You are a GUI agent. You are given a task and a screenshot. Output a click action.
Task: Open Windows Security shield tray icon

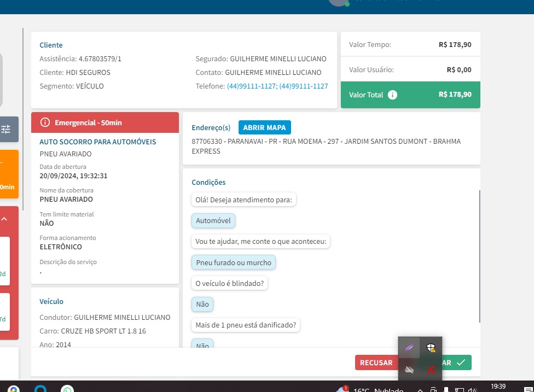(431, 347)
